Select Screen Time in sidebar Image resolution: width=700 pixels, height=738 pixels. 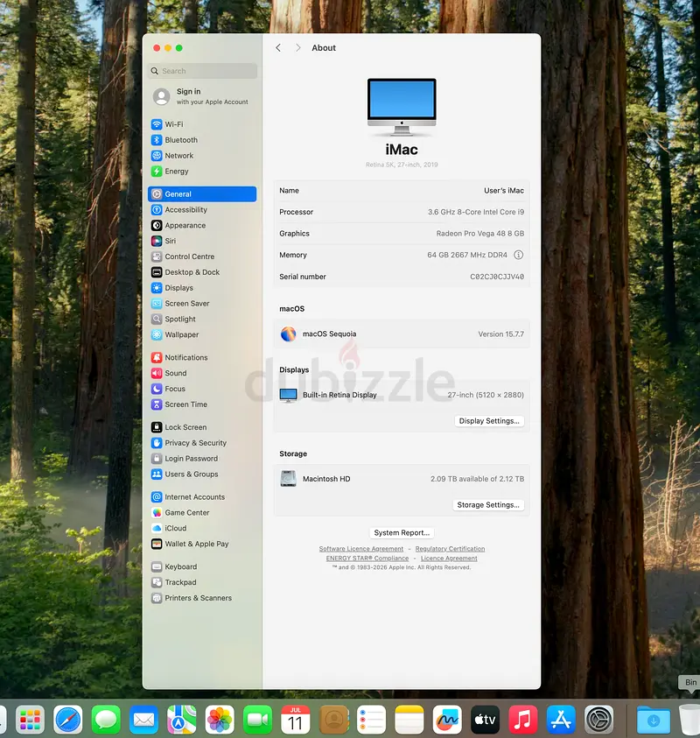click(202, 404)
